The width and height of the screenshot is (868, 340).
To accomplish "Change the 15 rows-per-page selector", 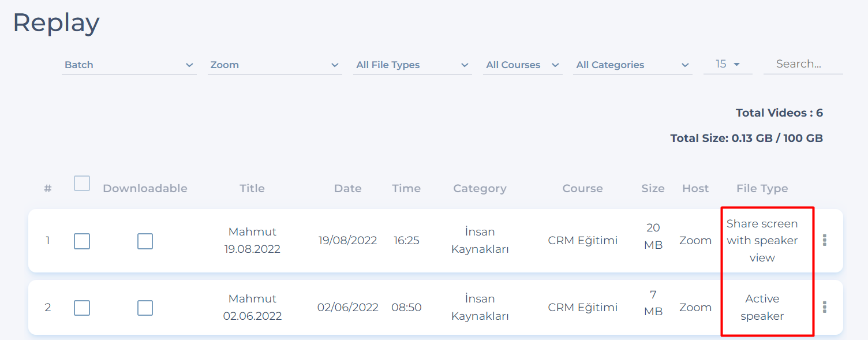I will (x=727, y=64).
